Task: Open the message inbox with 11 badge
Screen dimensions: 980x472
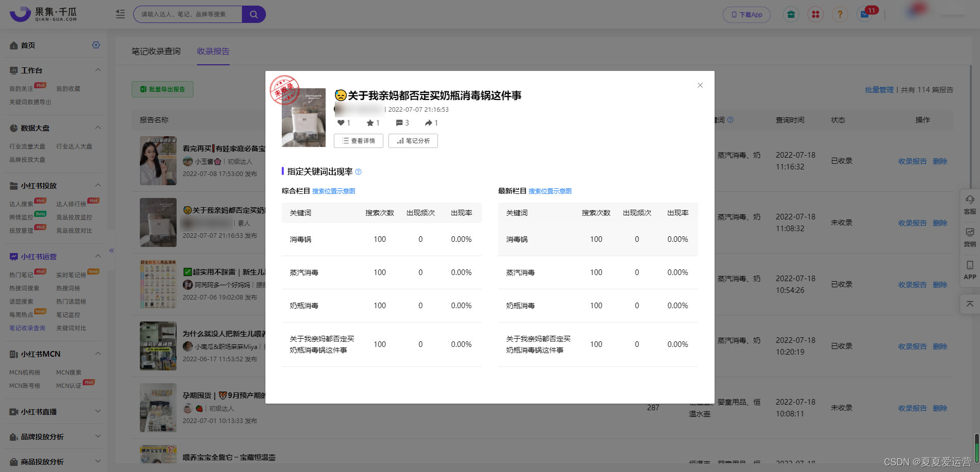Action: 865,14
